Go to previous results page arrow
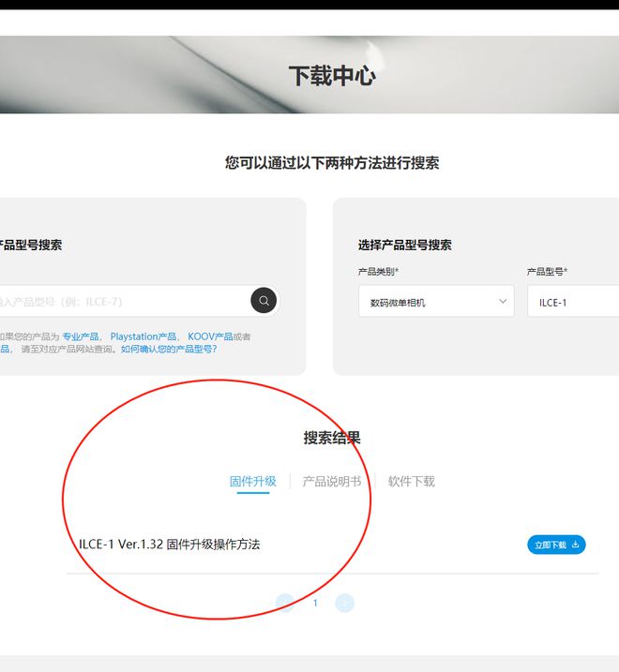This screenshot has width=619, height=672. 285,603
